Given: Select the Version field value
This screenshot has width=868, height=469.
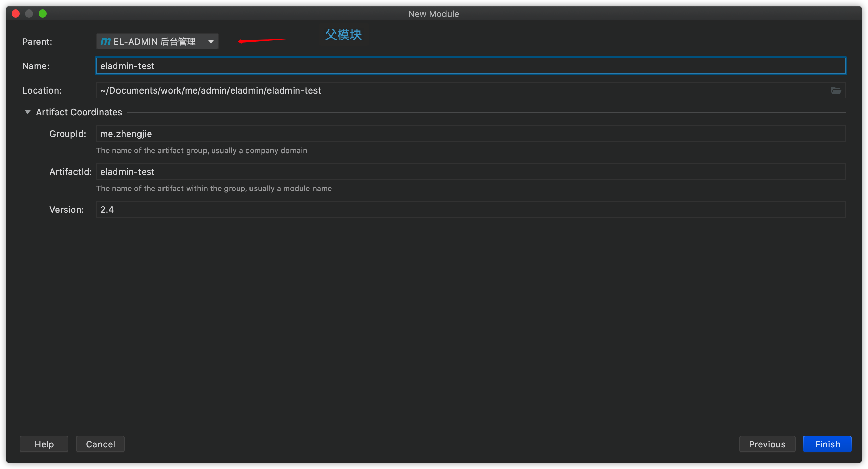Looking at the screenshot, I should (x=107, y=210).
